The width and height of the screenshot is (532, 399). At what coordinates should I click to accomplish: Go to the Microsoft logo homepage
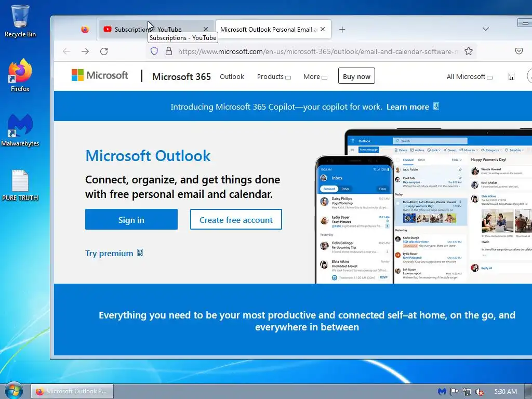pyautogui.click(x=100, y=75)
